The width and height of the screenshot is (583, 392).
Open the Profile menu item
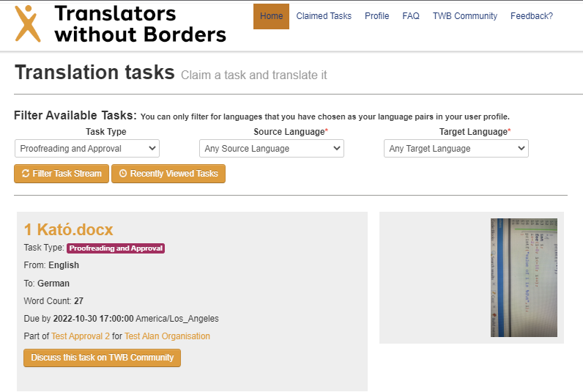tap(377, 16)
